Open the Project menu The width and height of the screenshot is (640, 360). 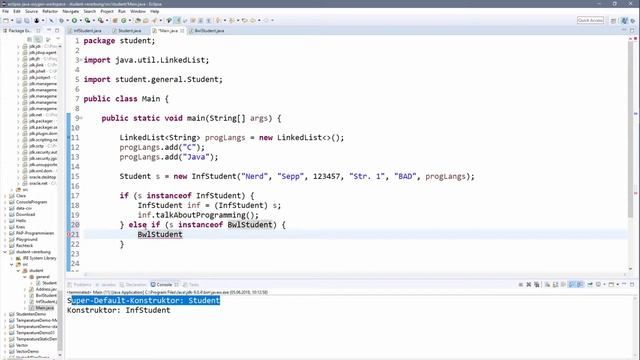(x=107, y=11)
